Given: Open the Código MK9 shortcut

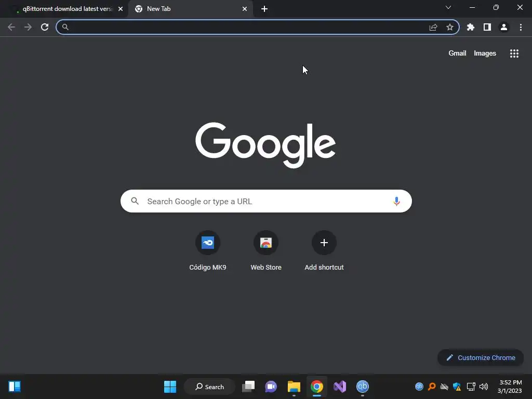Looking at the screenshot, I should pyautogui.click(x=208, y=250).
